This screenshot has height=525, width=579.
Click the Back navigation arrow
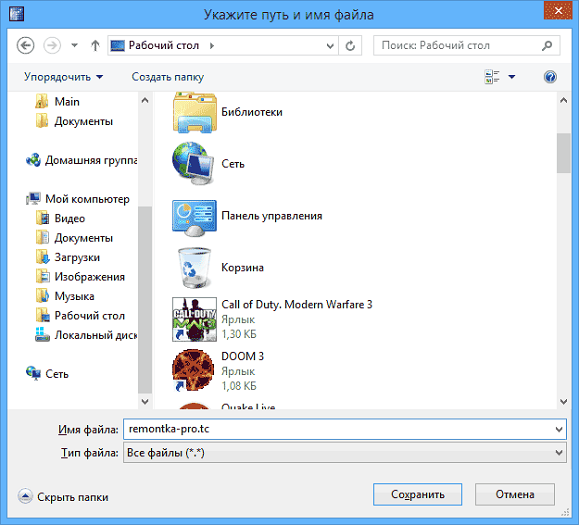coord(25,46)
